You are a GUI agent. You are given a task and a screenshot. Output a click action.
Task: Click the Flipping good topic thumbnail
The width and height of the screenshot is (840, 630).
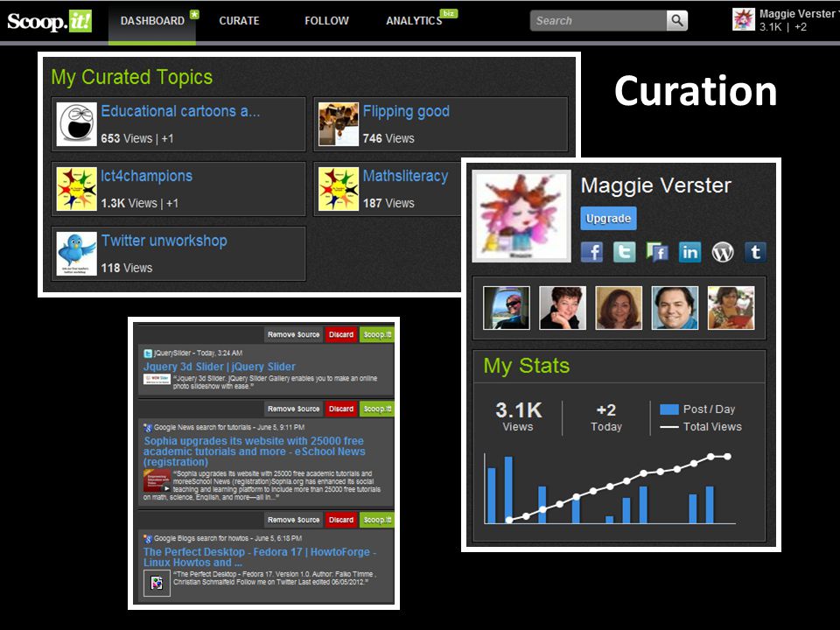(339, 124)
